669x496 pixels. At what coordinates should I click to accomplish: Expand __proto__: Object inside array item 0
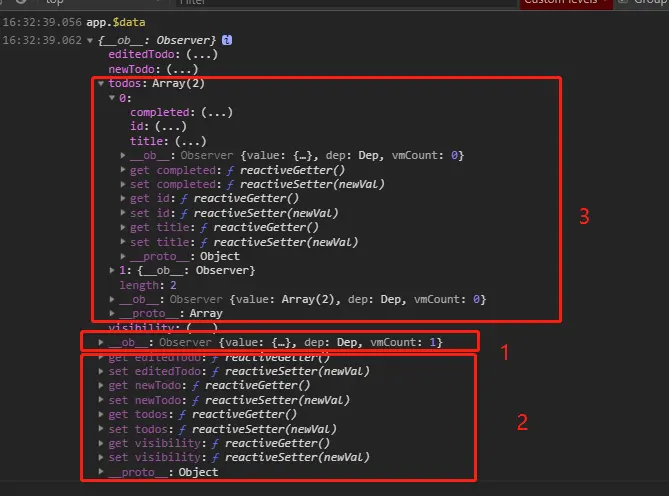coord(123,256)
